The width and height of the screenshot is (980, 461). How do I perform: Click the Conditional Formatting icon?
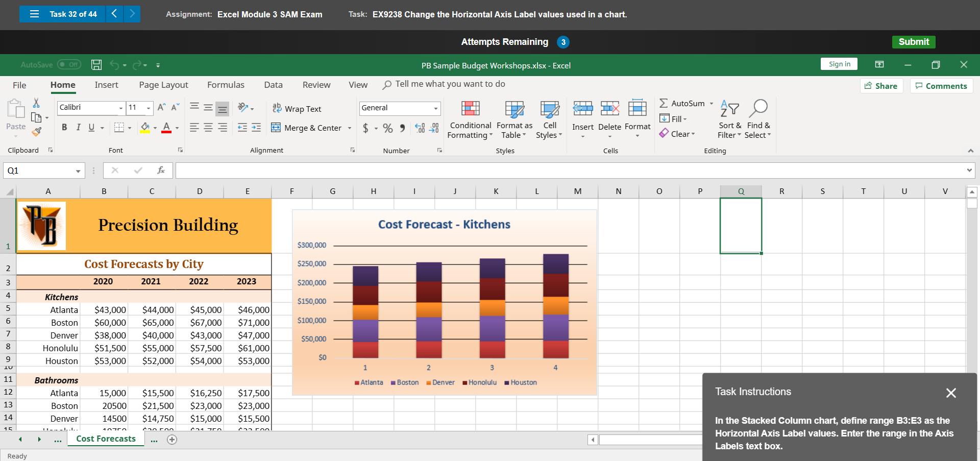tap(470, 109)
